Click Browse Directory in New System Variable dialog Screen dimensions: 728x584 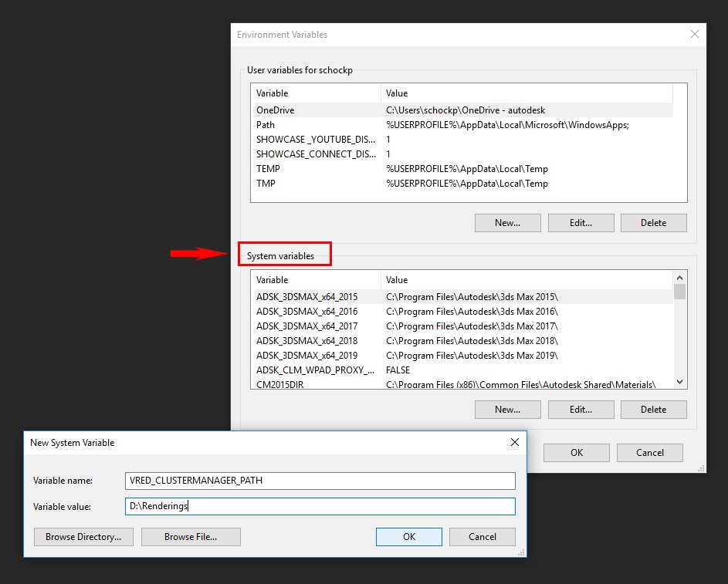pyautogui.click(x=83, y=536)
